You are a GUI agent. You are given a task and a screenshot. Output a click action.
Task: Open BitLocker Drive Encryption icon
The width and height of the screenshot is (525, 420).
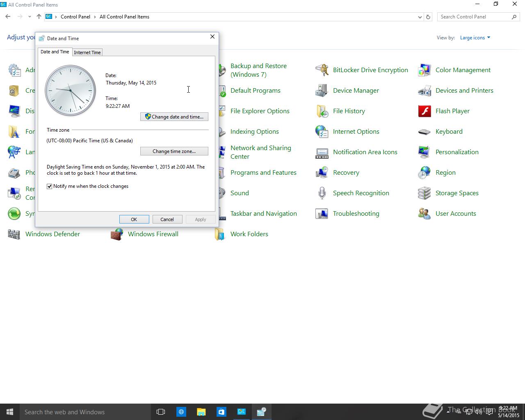pyautogui.click(x=322, y=70)
